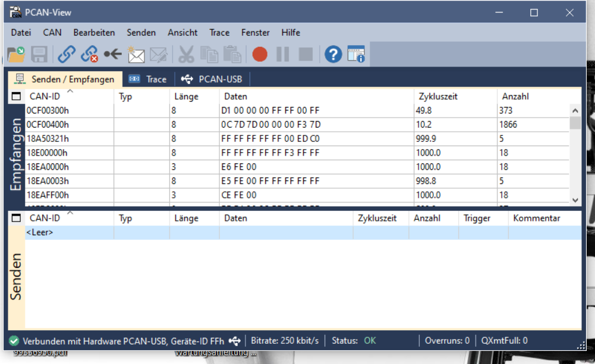Open the Senden menu
The width and height of the screenshot is (595, 364).
(x=141, y=33)
